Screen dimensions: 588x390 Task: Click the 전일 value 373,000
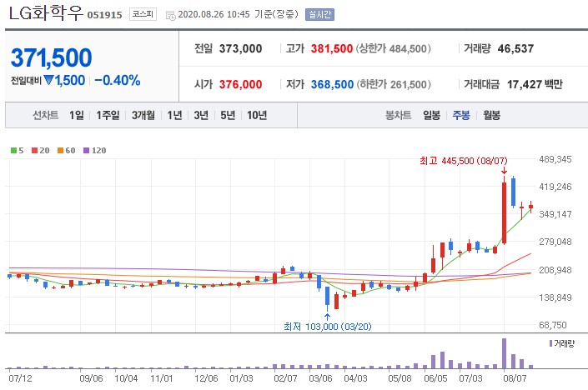[240, 48]
